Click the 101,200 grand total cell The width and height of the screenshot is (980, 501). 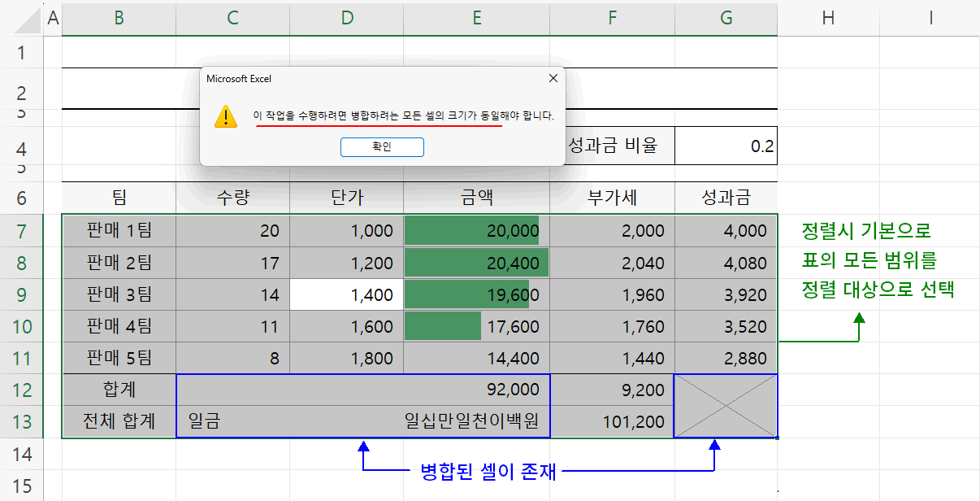[x=612, y=422]
